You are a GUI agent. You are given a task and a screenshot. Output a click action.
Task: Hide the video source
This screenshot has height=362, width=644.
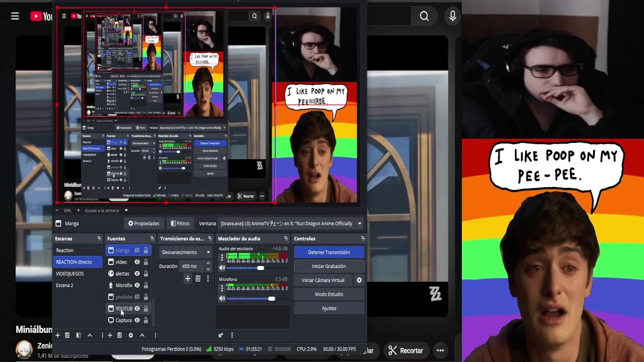(x=137, y=262)
